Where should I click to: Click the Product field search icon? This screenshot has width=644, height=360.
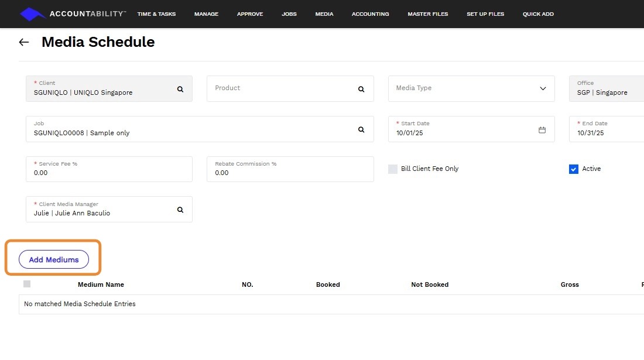[x=361, y=89]
